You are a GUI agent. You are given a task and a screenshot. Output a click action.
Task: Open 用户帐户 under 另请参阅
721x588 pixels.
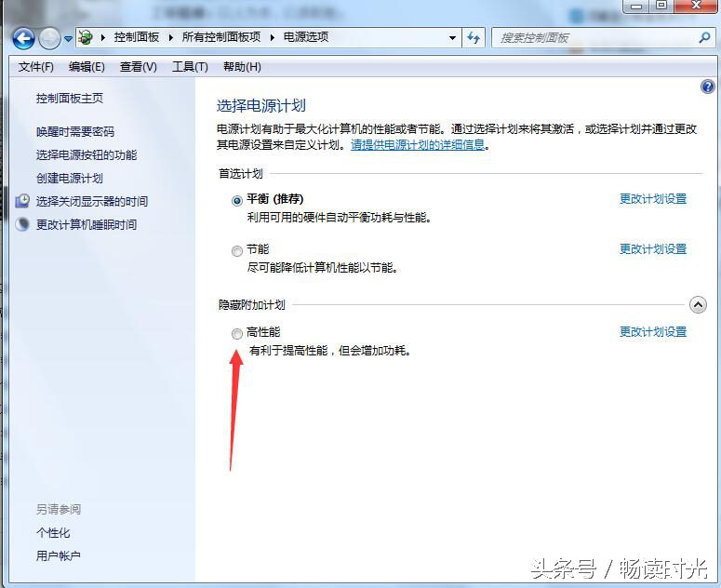point(59,555)
